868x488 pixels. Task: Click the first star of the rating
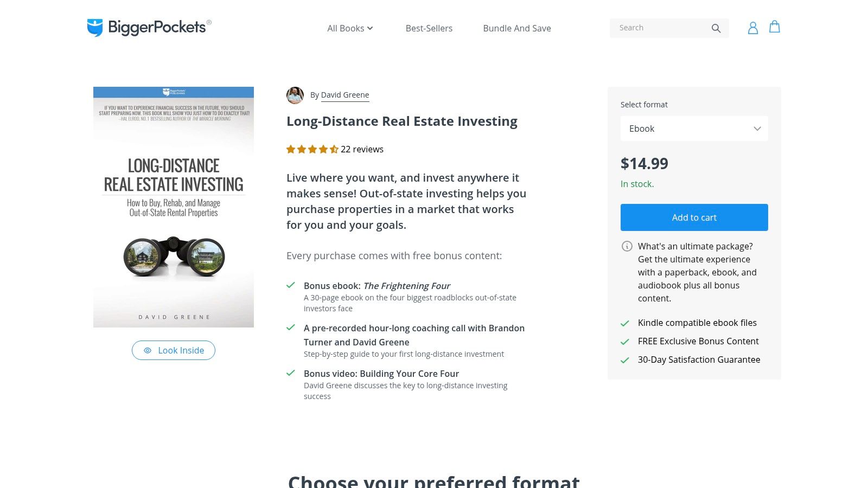pyautogui.click(x=291, y=149)
